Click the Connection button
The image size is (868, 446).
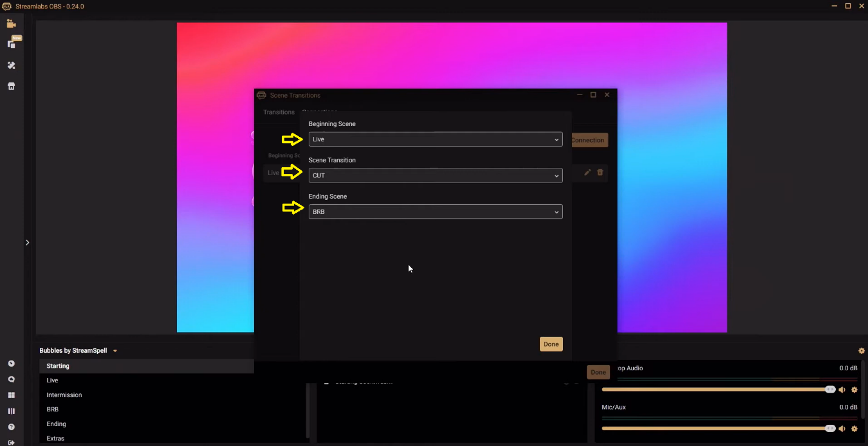588,140
